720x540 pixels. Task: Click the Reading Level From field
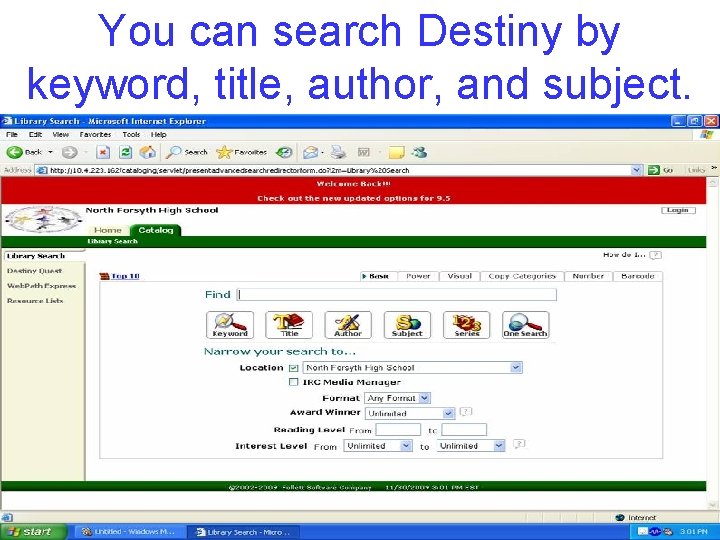click(x=398, y=430)
